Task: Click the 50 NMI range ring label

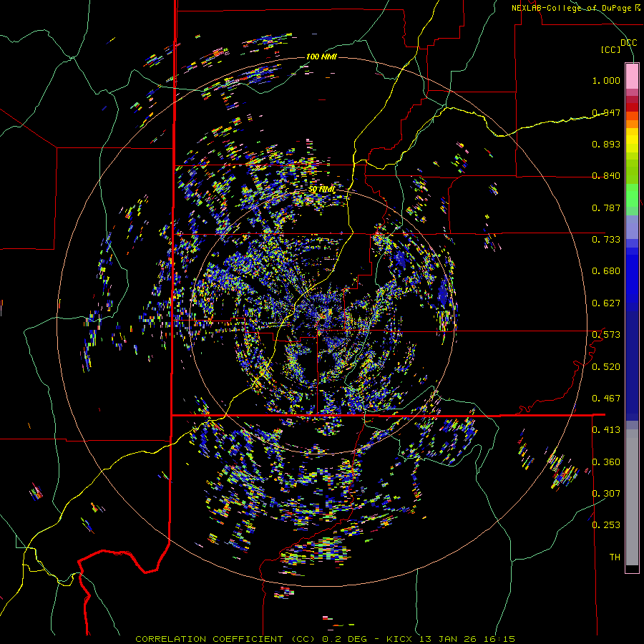Action: click(321, 190)
